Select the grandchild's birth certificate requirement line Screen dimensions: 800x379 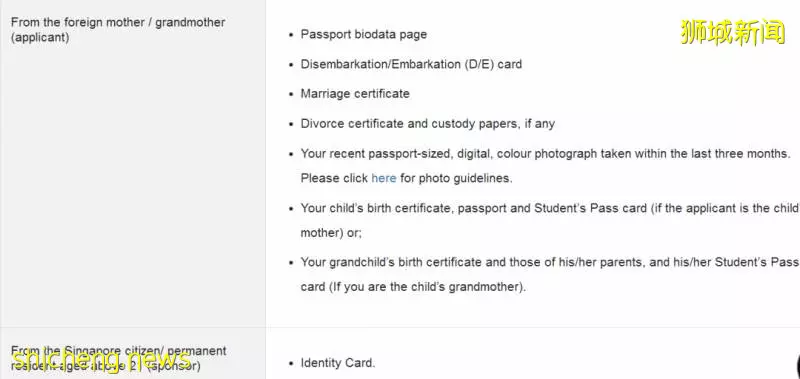pyautogui.click(x=550, y=262)
